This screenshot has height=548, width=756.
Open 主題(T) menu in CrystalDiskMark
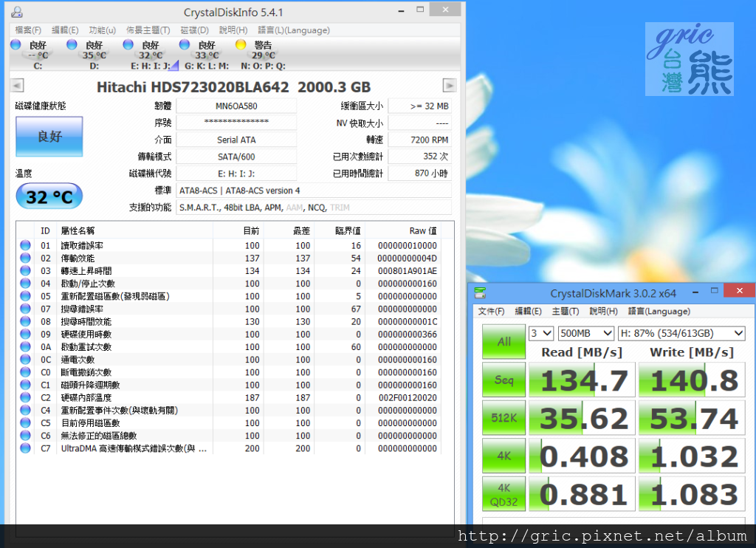[566, 311]
